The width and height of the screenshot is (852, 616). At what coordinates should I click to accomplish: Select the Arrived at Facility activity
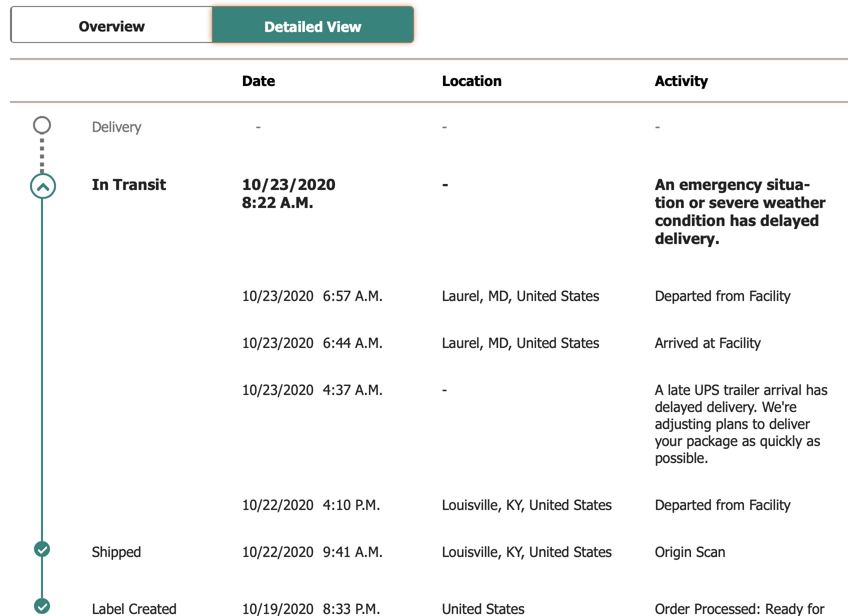click(x=707, y=343)
